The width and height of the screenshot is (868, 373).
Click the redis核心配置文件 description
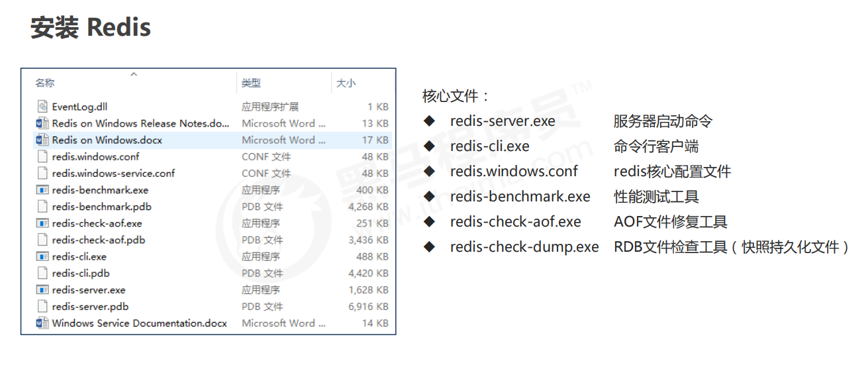(673, 172)
